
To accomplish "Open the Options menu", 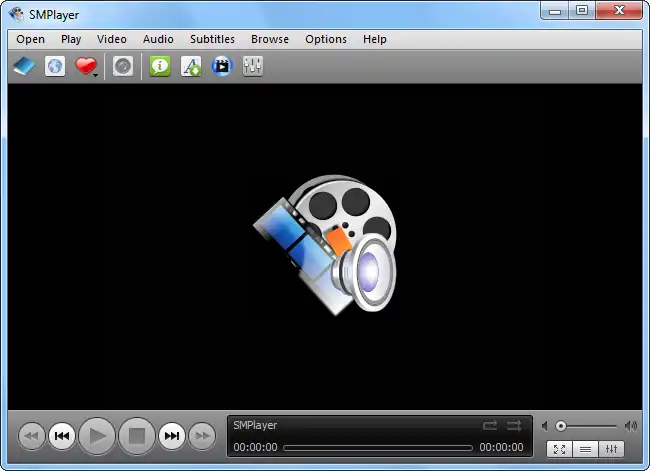I will point(326,39).
